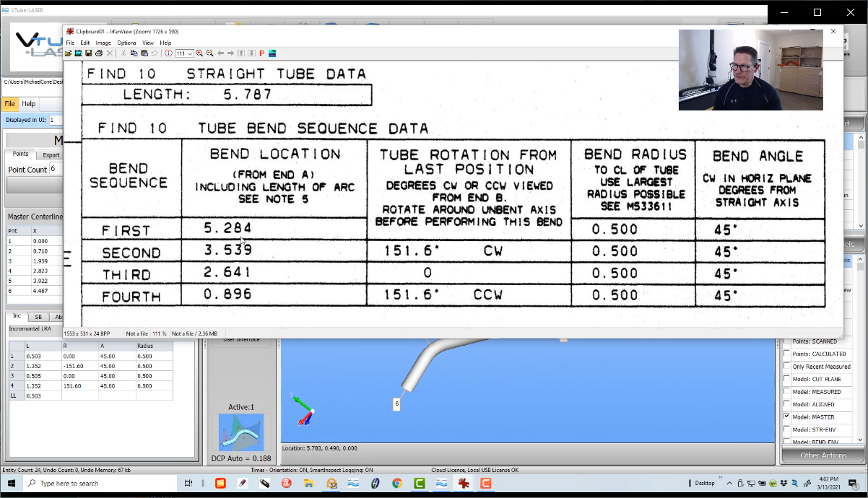Click the Other Actions button

[823, 455]
